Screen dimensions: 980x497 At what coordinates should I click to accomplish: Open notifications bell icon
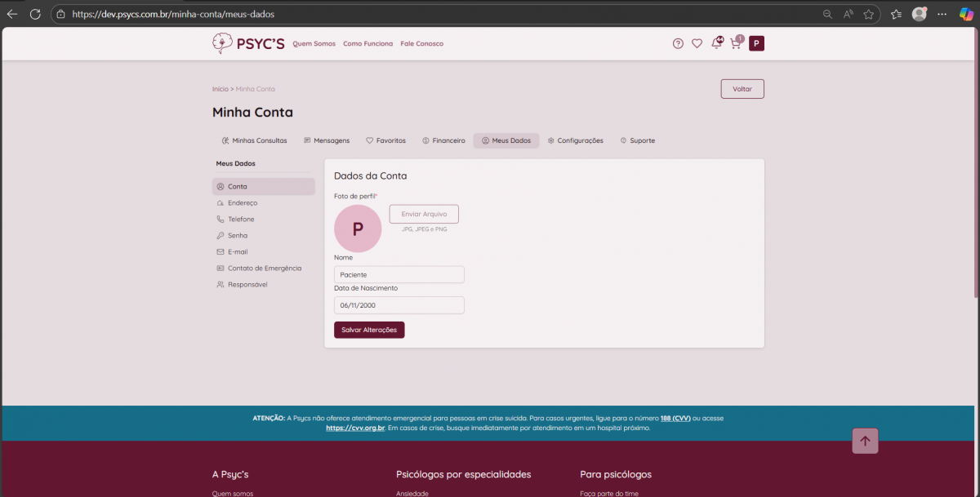point(716,44)
